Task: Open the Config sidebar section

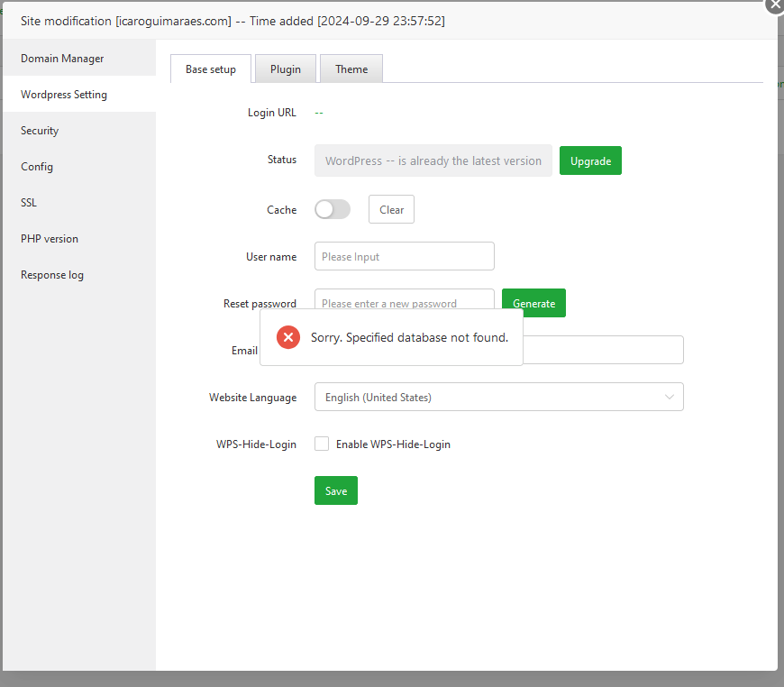Action: (x=37, y=167)
